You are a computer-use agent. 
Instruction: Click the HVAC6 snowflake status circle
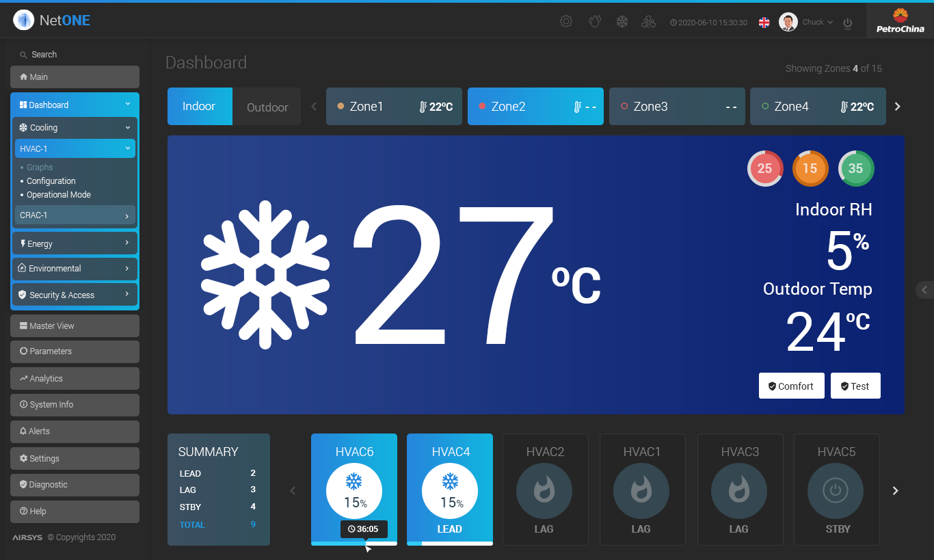(353, 490)
